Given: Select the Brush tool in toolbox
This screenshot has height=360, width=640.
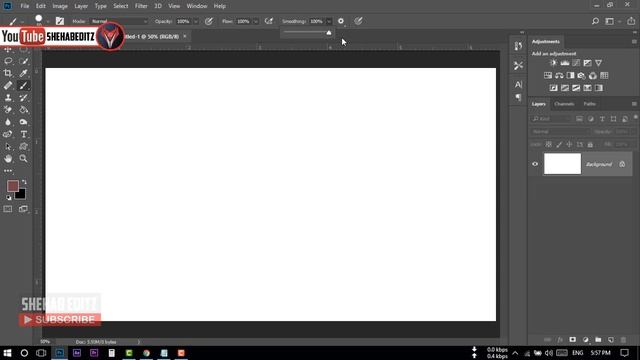Looking at the screenshot, I should point(24,85).
